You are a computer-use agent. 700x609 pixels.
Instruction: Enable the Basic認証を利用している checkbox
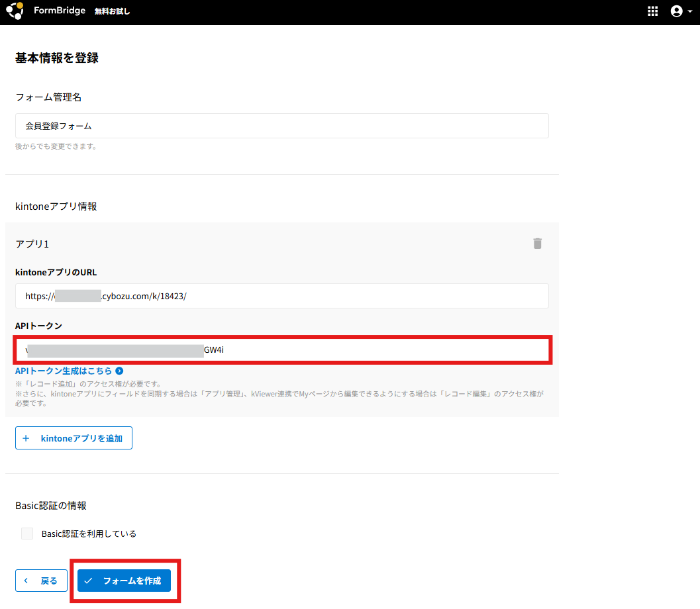pos(27,534)
